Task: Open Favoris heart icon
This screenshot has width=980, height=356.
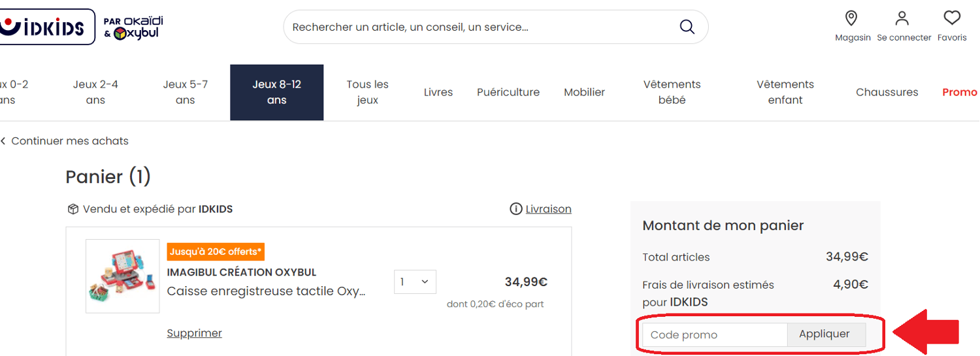Action: (952, 18)
